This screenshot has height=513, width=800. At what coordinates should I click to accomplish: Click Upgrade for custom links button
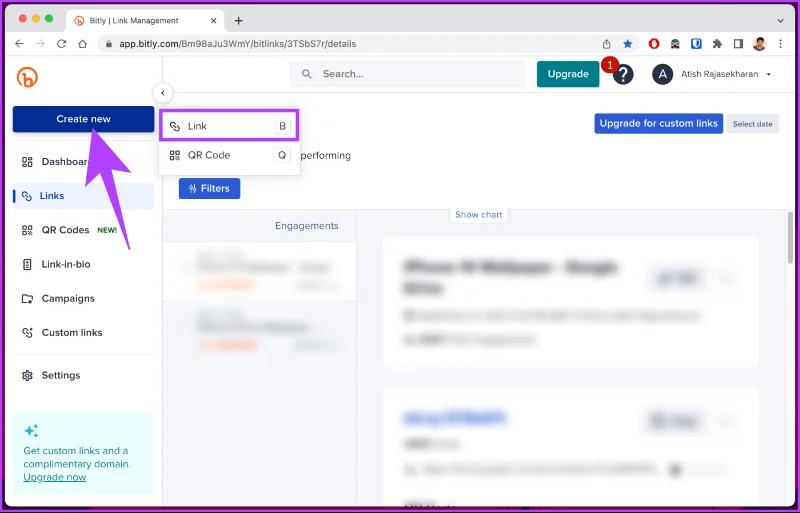[658, 124]
